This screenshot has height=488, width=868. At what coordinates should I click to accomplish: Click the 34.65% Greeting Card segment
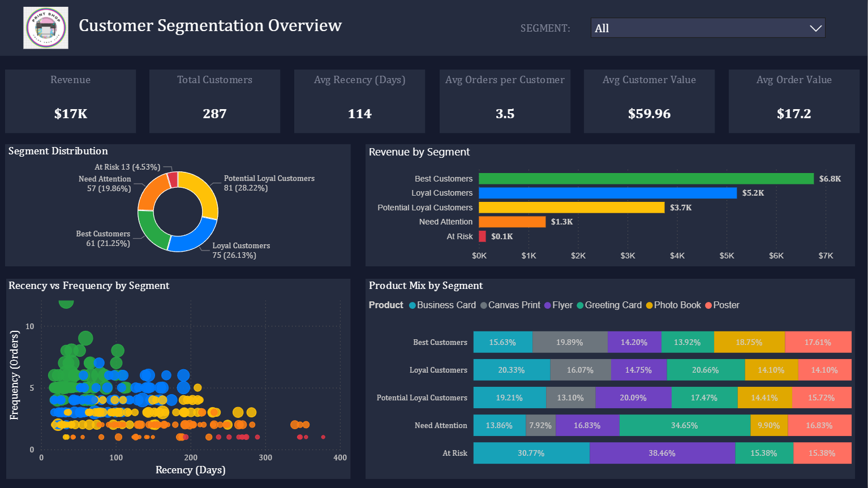pyautogui.click(x=685, y=425)
